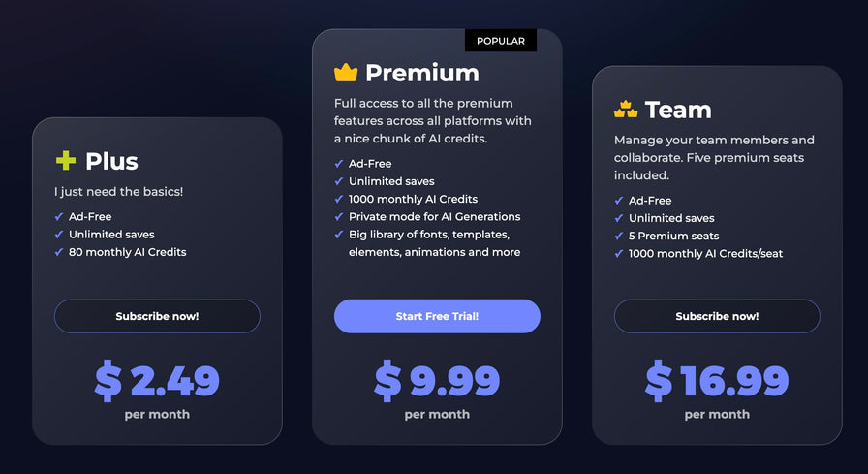Click the gold crown icon beside Premium
The image size is (868, 474).
pyautogui.click(x=346, y=73)
